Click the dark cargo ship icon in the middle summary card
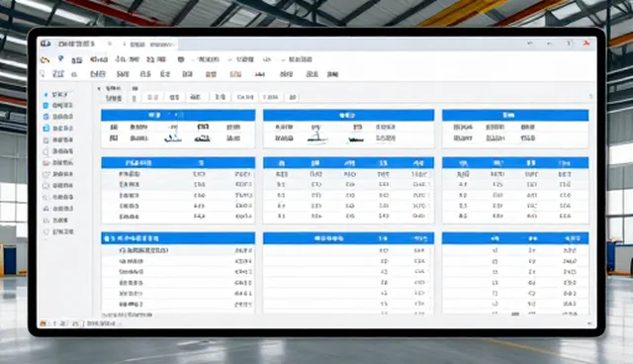 (356, 139)
